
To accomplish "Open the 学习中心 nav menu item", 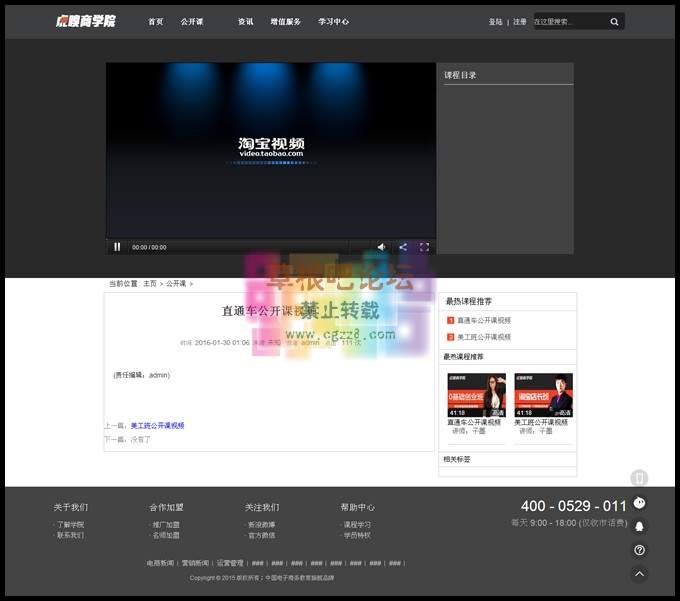I will (333, 22).
